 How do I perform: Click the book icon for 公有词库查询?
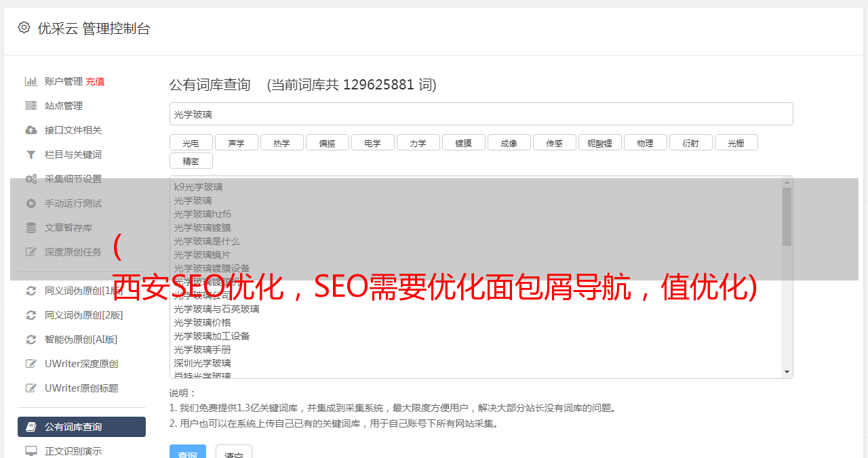[31, 427]
